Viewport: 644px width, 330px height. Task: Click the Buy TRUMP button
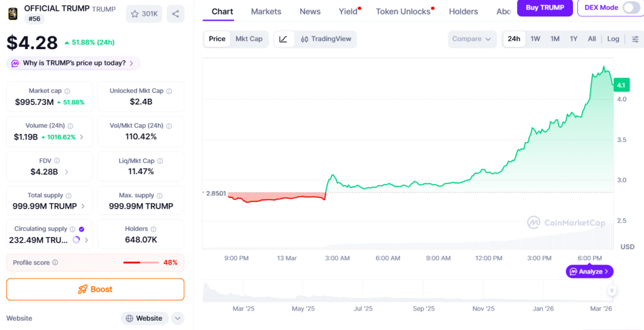(x=544, y=8)
